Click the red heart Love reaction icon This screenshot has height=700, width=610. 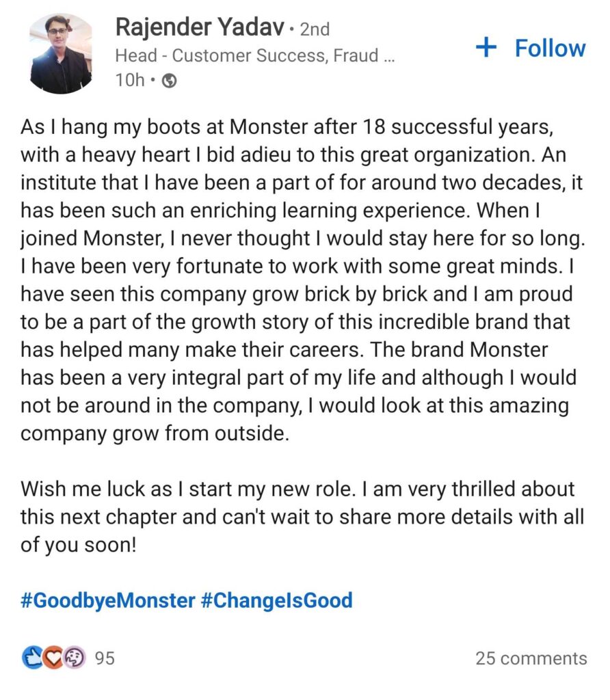click(x=52, y=656)
